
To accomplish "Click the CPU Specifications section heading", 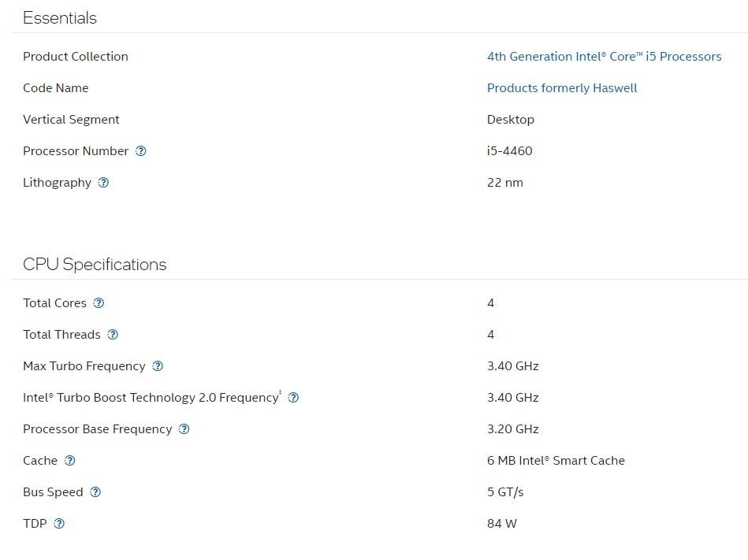I will pos(95,265).
